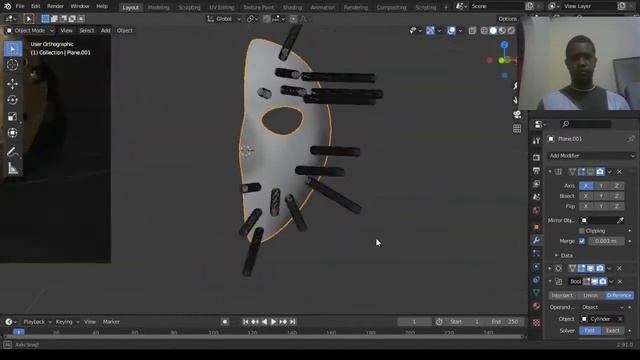The height and width of the screenshot is (360, 640).
Task: Select the Union boolean operation
Action: coord(590,296)
